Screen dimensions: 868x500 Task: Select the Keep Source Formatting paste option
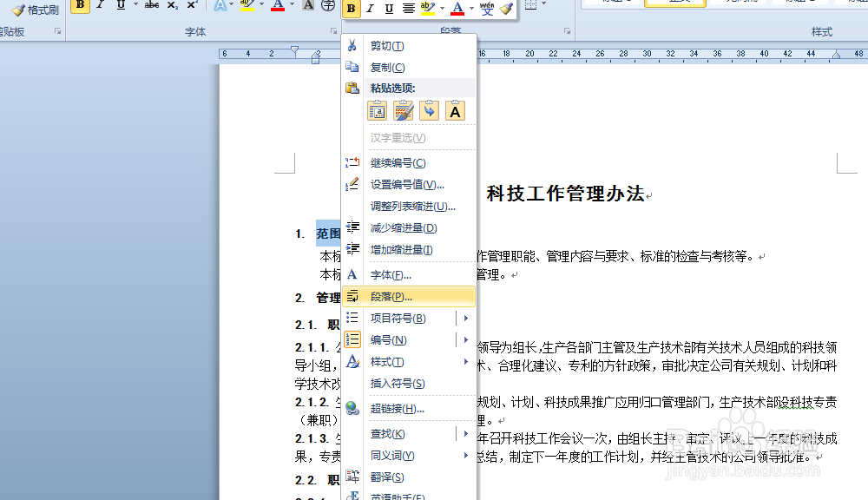click(377, 110)
